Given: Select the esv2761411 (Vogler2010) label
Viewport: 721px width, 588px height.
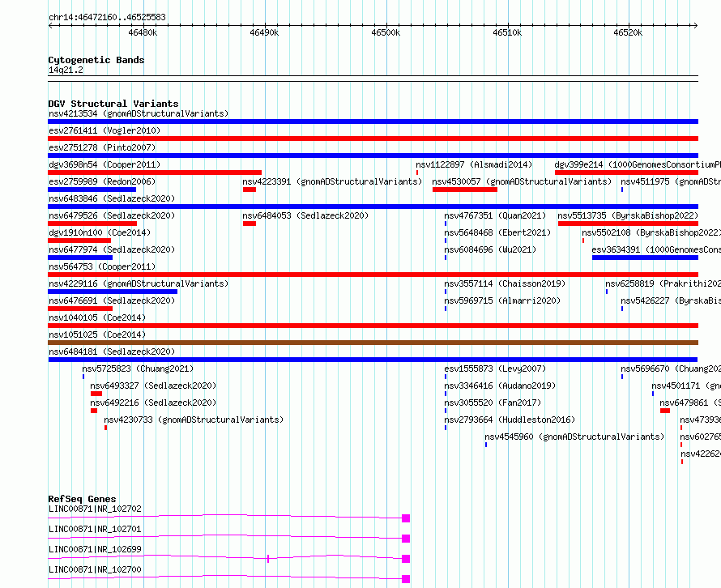Looking at the screenshot, I should [105, 130].
